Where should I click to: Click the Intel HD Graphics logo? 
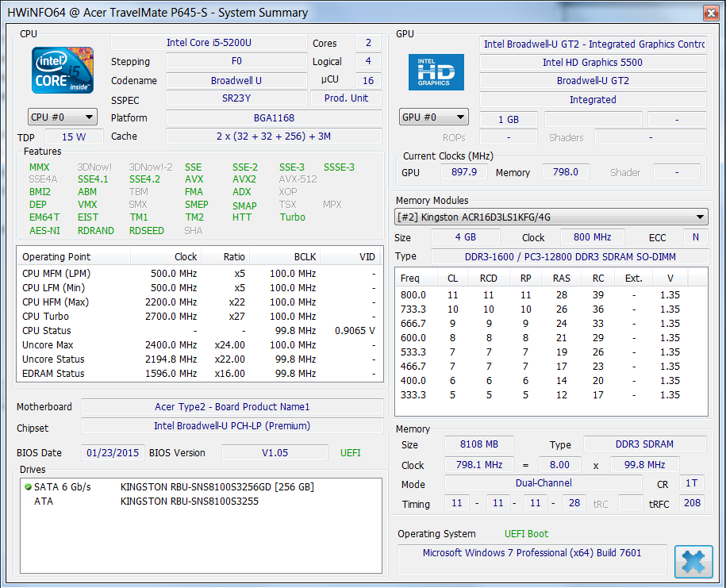pyautogui.click(x=436, y=72)
